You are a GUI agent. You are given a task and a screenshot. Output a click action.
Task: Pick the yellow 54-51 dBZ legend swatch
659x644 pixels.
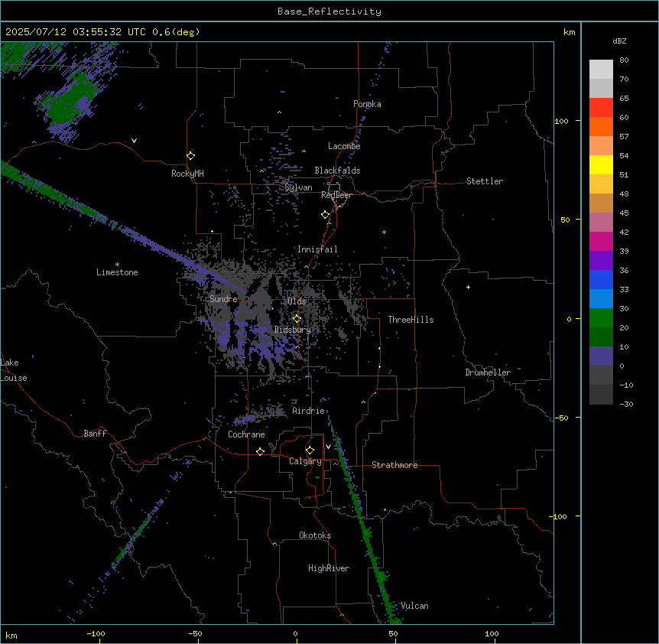click(601, 164)
